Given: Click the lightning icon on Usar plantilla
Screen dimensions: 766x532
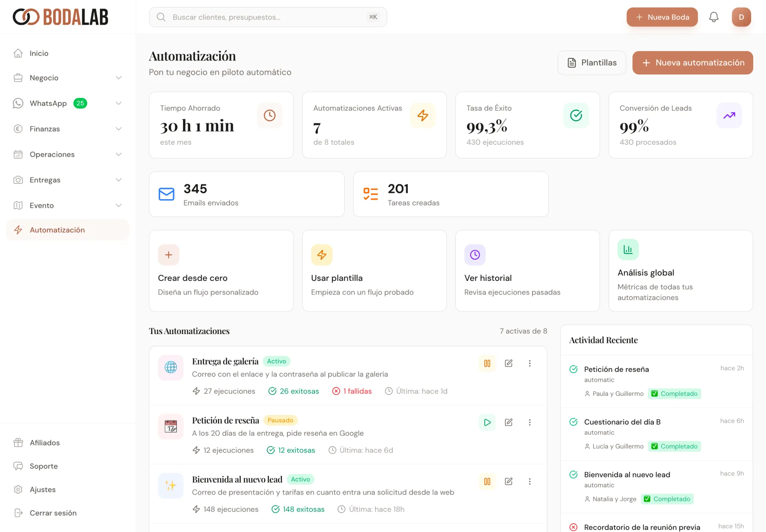Looking at the screenshot, I should (322, 255).
